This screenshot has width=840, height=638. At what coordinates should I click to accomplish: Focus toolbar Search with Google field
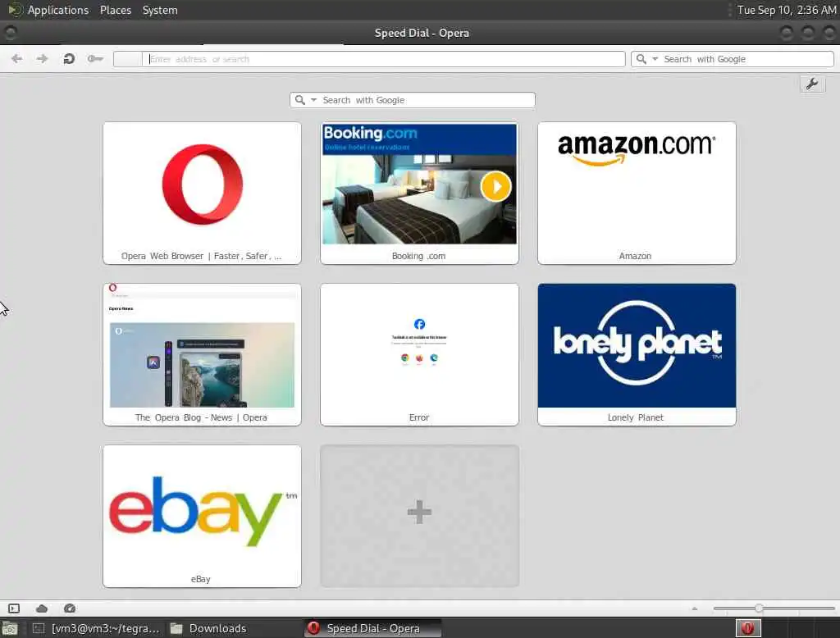pos(733,59)
